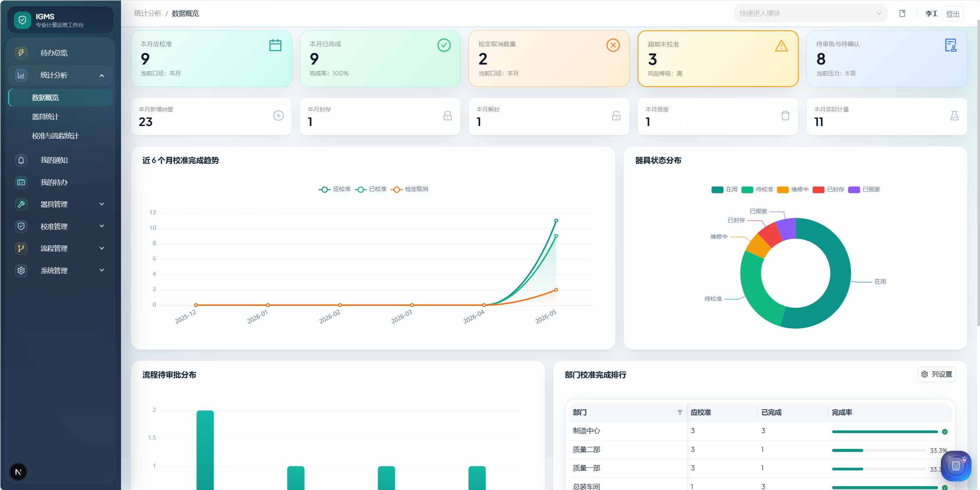Image resolution: width=980 pixels, height=490 pixels.
Task: Click filter icon in 部门 column header
Action: (680, 412)
